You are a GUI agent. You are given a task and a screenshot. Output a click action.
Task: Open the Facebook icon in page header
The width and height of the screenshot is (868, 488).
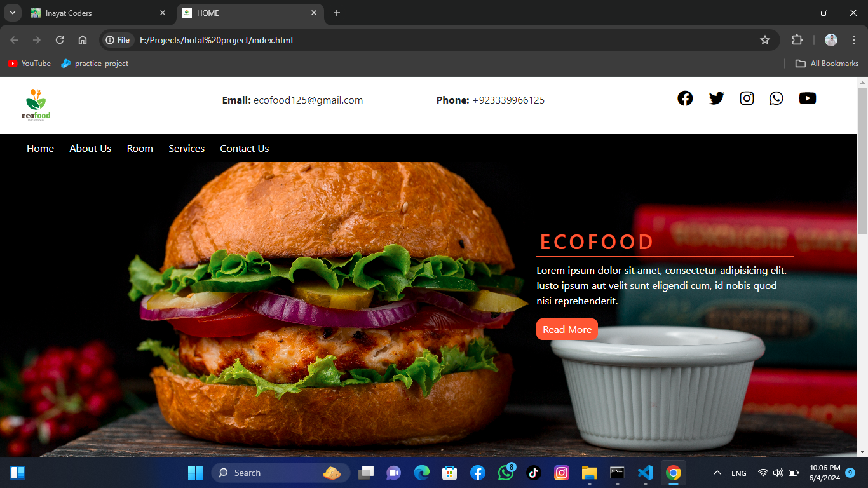click(x=685, y=98)
